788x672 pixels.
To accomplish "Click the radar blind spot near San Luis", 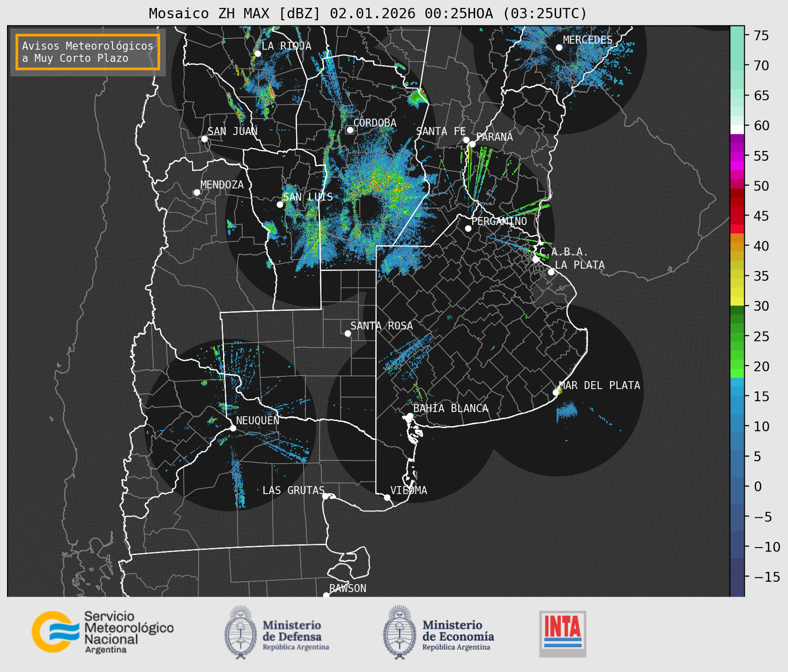I will coord(369,210).
